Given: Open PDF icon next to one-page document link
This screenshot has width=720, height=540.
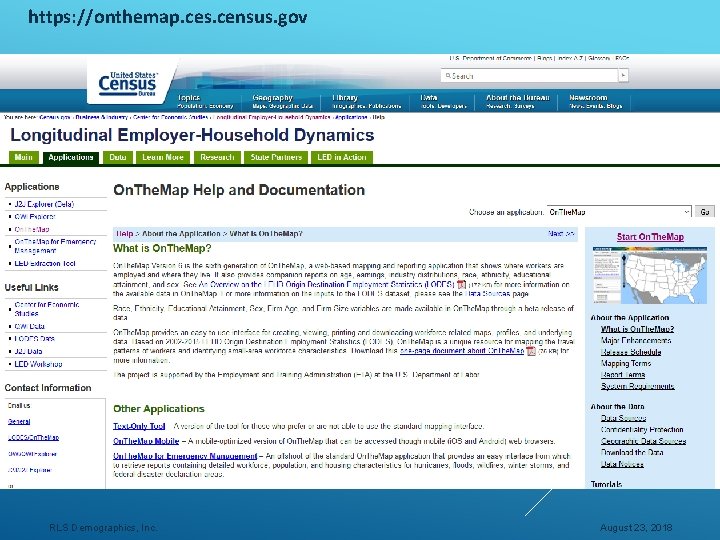Looking at the screenshot, I should (x=531, y=351).
